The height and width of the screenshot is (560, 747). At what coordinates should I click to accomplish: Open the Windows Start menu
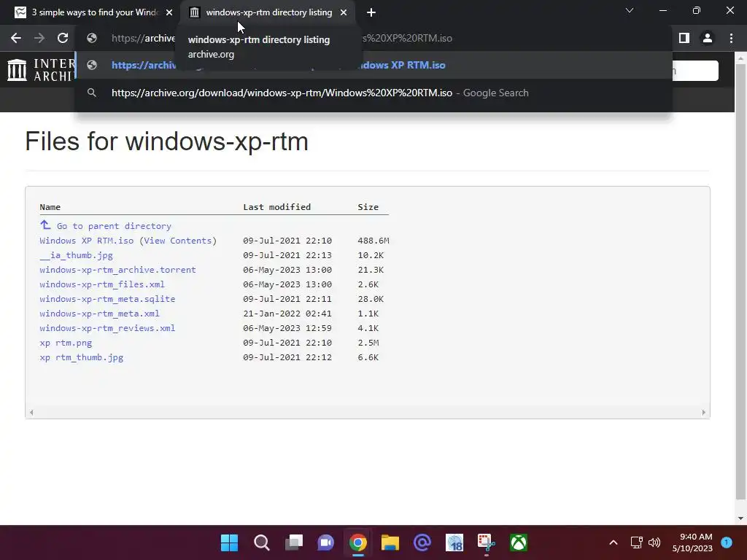[229, 542]
